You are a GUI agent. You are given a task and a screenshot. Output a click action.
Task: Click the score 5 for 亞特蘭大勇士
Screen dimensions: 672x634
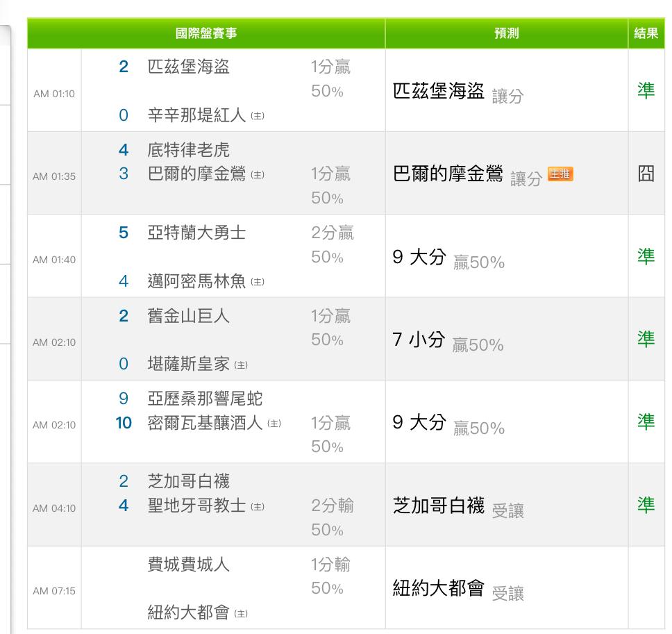point(124,233)
